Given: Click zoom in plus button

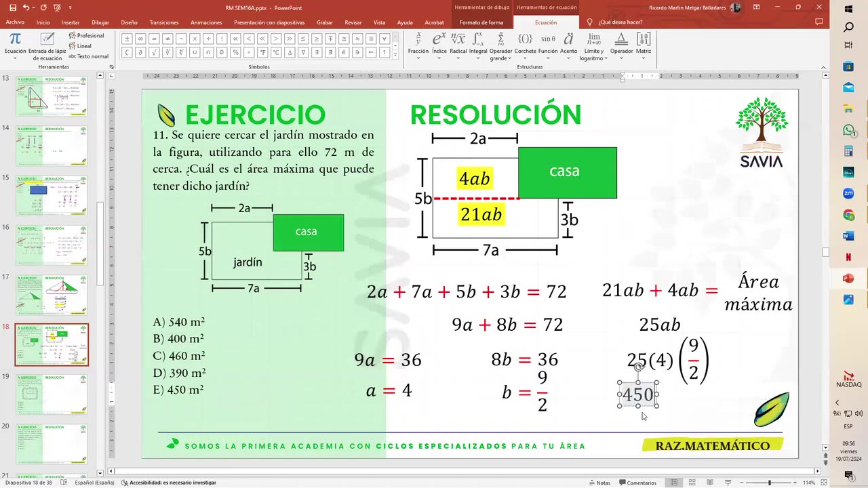Looking at the screenshot, I should (x=795, y=483).
